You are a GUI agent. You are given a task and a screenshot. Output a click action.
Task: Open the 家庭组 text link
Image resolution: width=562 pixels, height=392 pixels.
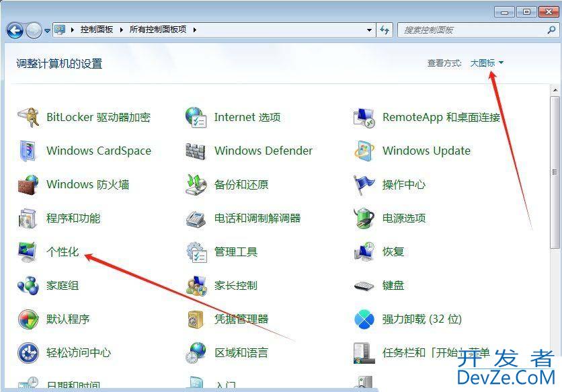pyautogui.click(x=63, y=286)
